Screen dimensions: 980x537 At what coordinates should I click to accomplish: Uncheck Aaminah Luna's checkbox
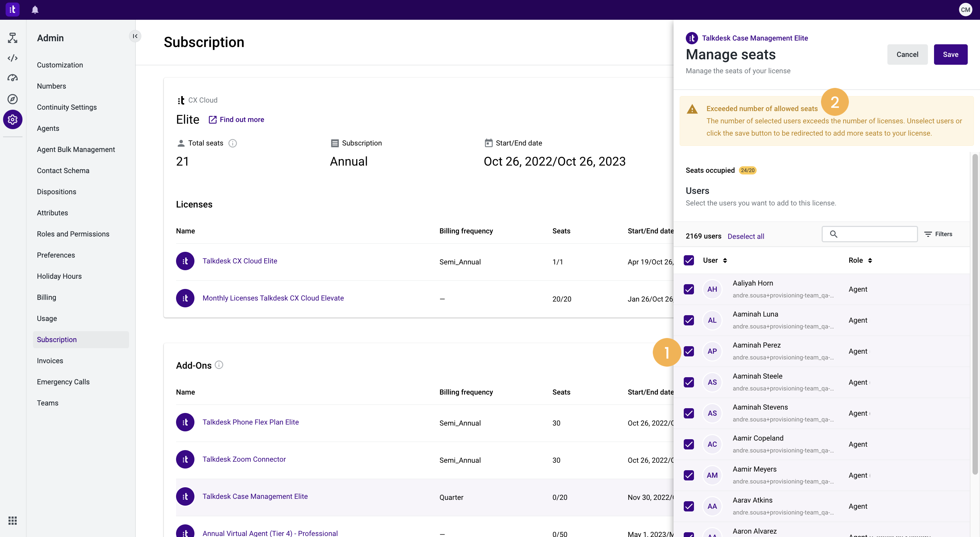pyautogui.click(x=689, y=320)
